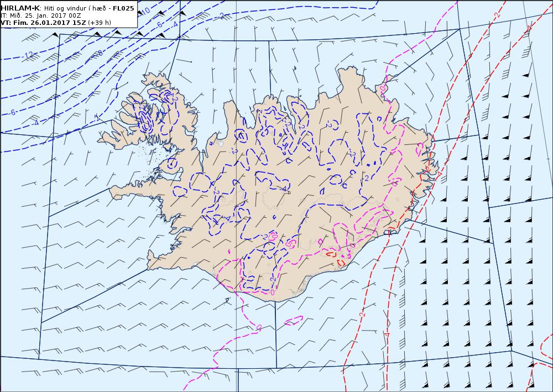Screen dimensions: 553x392
Task: Select the "Hiti og vindur í hæð" description text
Action: coord(75,8)
